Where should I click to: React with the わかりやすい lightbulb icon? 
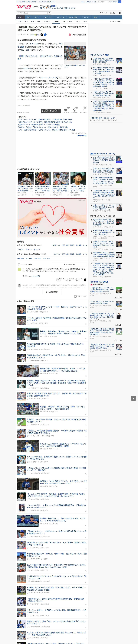click(x=74, y=110)
